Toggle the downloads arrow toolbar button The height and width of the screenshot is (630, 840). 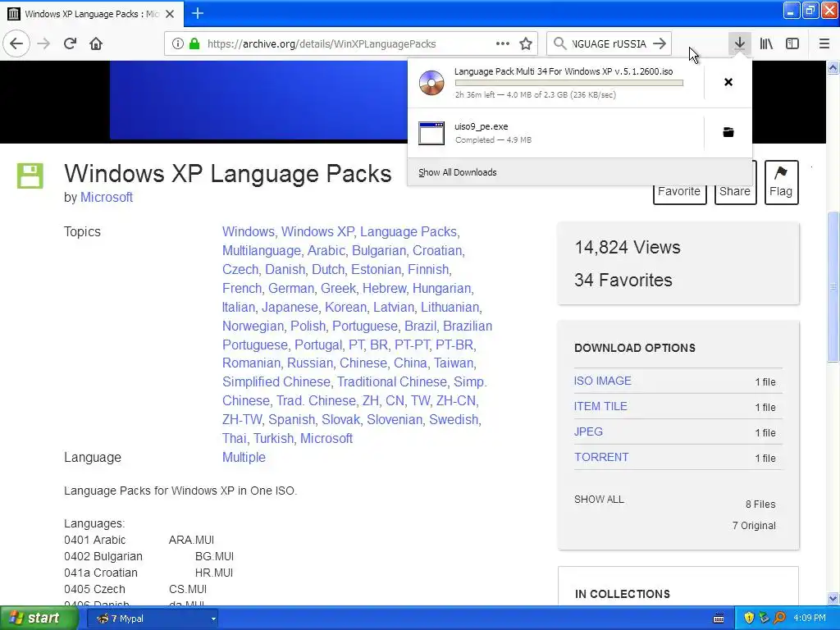pyautogui.click(x=739, y=43)
